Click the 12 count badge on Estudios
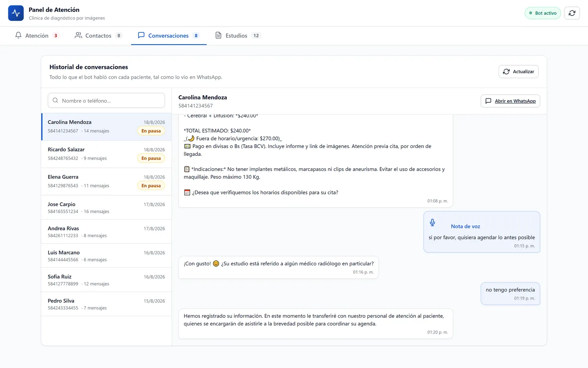The height and width of the screenshot is (368, 588). click(256, 36)
